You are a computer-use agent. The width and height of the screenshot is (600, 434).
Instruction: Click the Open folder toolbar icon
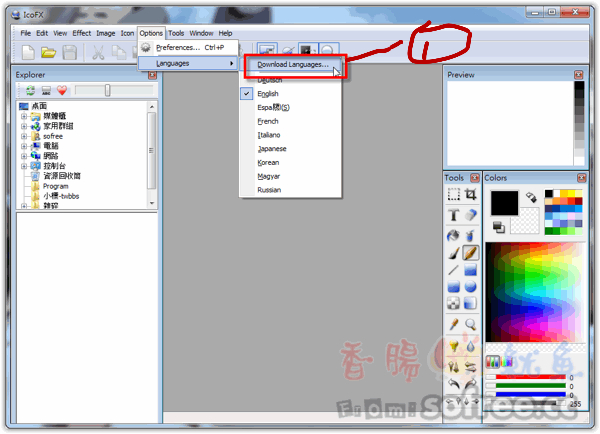point(49,52)
